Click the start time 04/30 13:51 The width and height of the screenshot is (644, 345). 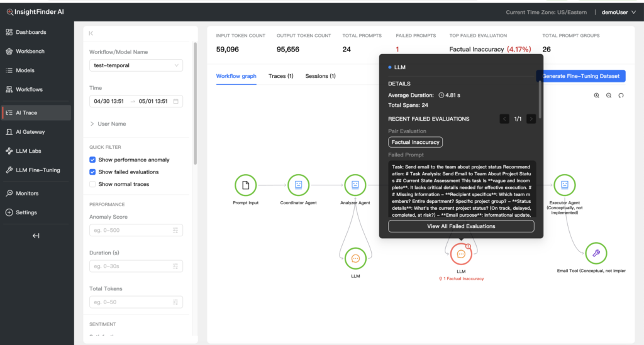(109, 101)
